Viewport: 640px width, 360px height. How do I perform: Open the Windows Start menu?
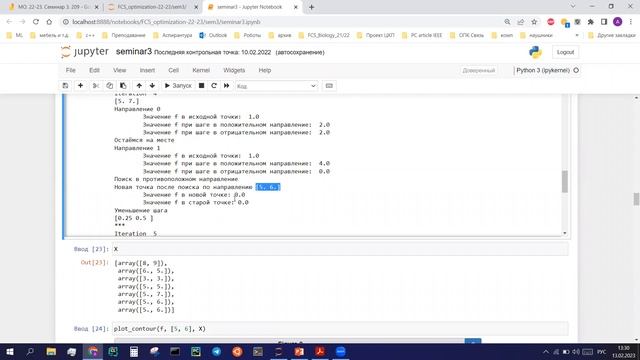click(10, 351)
